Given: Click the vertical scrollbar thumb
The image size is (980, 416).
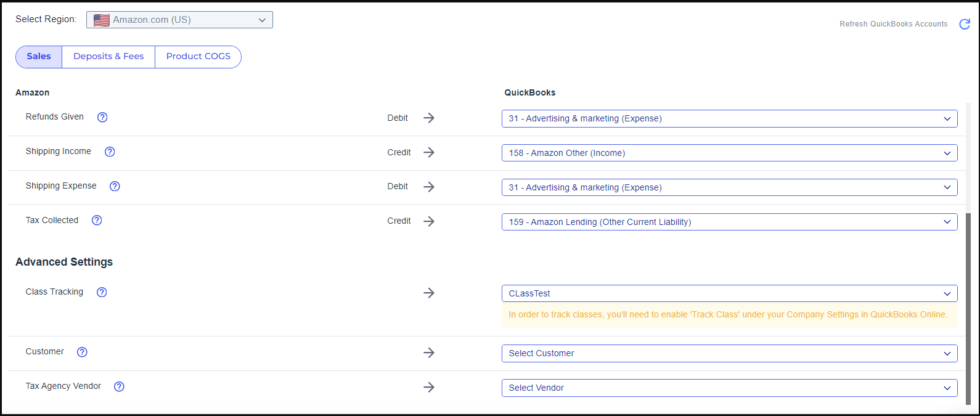Looking at the screenshot, I should pos(968,308).
